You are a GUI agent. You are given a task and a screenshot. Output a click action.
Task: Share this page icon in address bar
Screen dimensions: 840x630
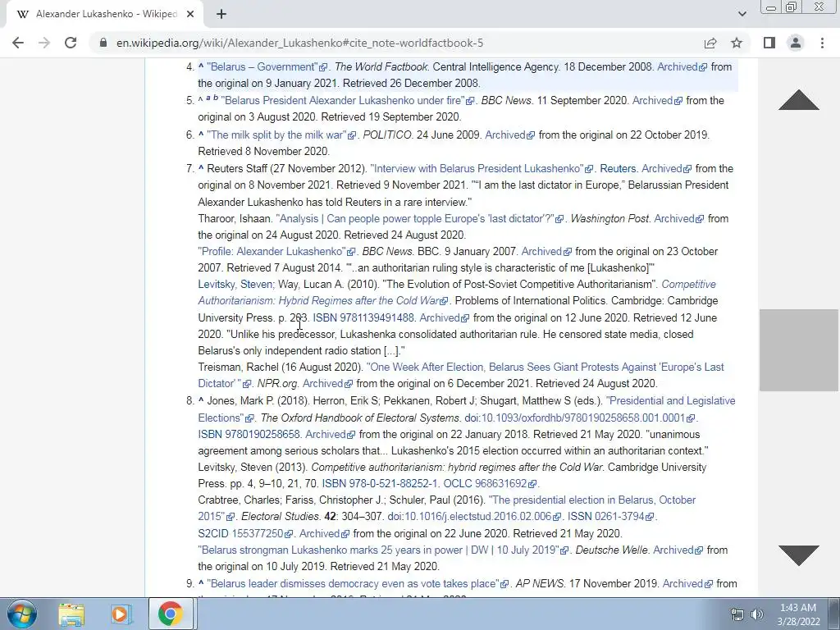click(x=710, y=43)
